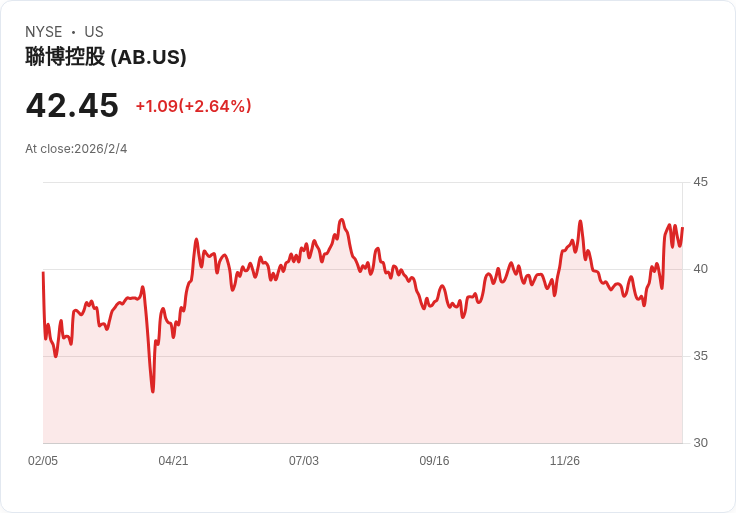Click the 45 price axis label
The height and width of the screenshot is (513, 736).
[x=700, y=182]
